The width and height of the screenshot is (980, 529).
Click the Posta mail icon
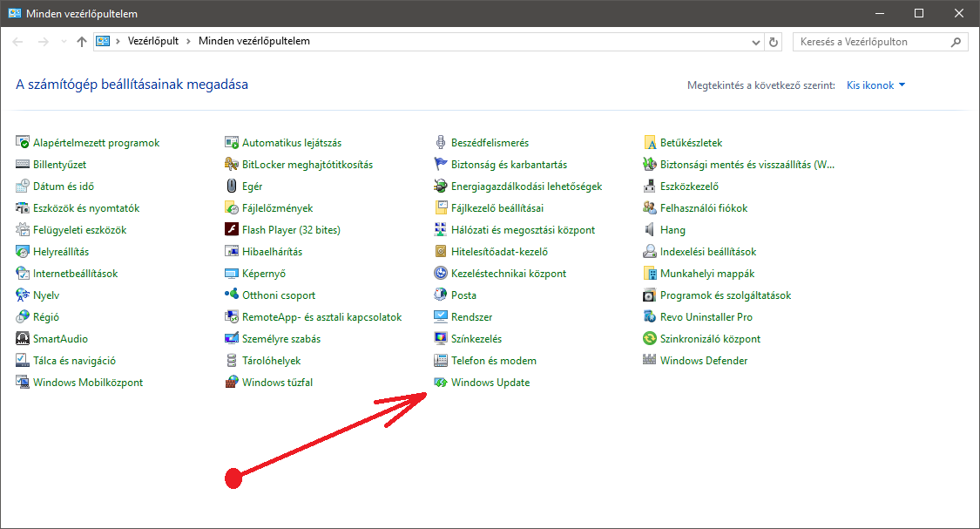(441, 295)
